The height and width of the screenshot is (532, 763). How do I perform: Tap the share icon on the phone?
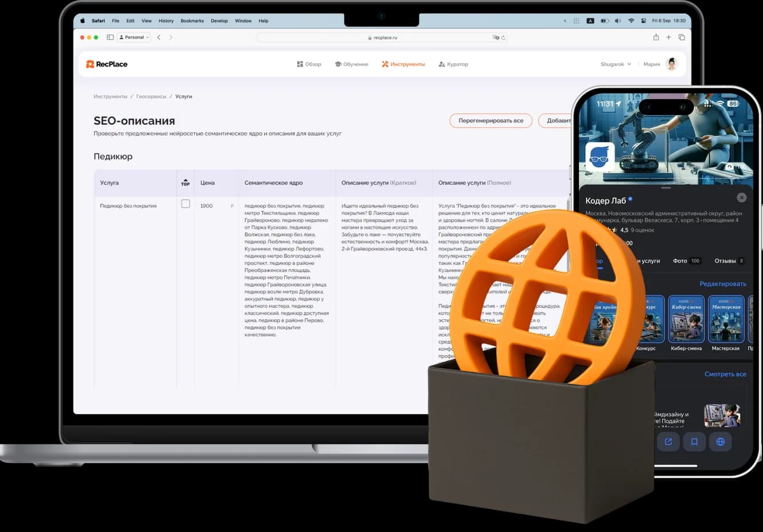[x=668, y=441]
